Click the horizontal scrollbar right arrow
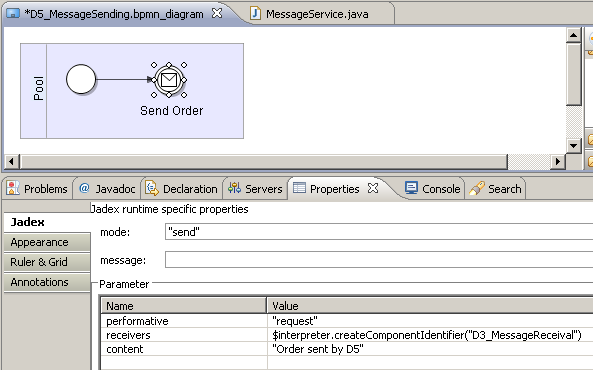Viewport: 593px width, 370px height. (x=557, y=162)
